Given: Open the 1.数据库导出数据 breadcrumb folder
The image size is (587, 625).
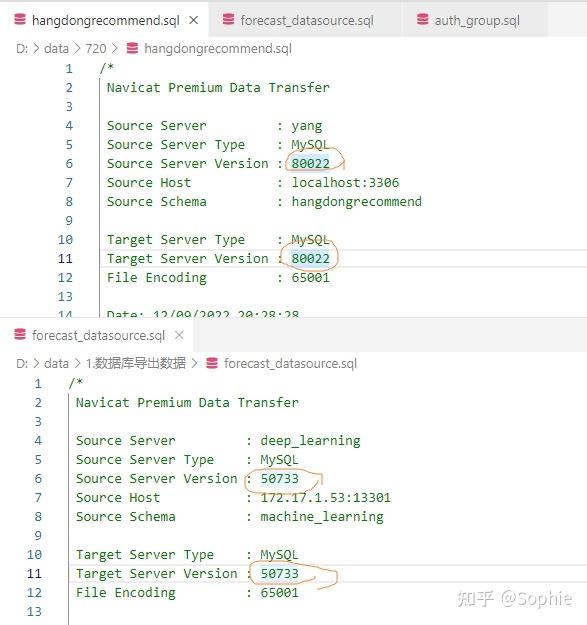Looking at the screenshot, I should [135, 363].
